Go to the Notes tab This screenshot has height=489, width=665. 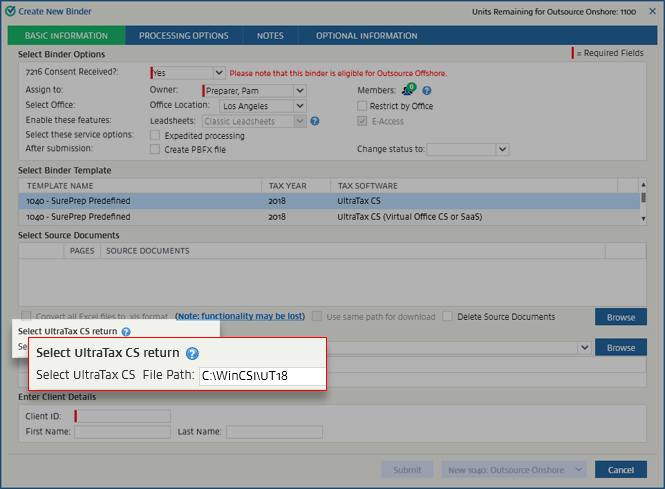pyautogui.click(x=270, y=36)
